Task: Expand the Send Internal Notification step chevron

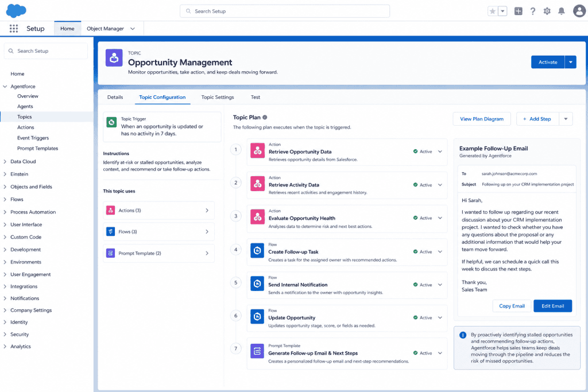Action: click(x=440, y=285)
